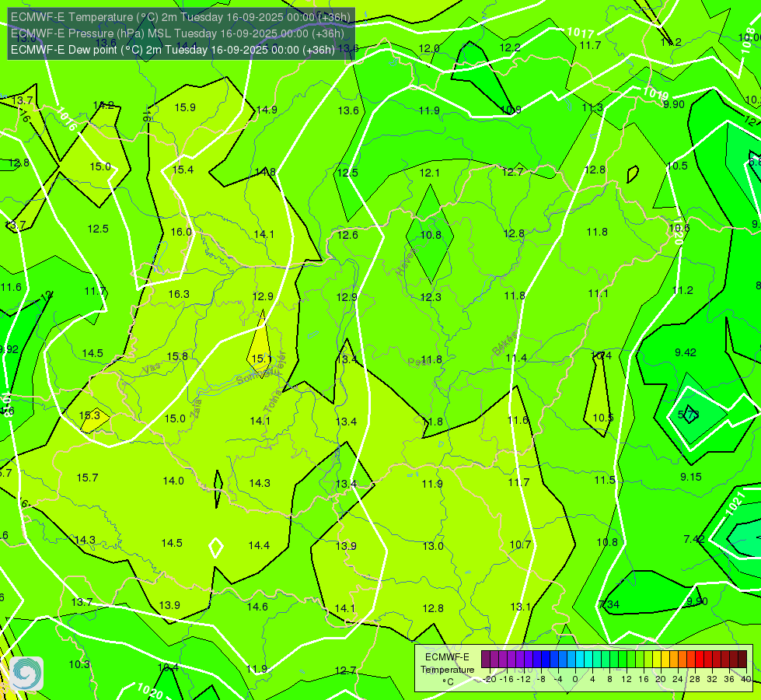Click the 12.3 temperature value
Viewport: 761px width, 700px height.
click(431, 297)
